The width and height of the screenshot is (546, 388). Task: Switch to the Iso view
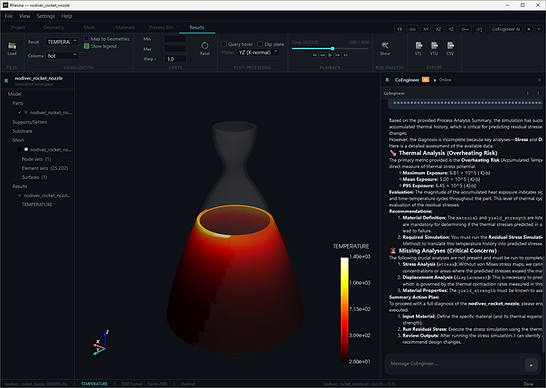point(413,29)
